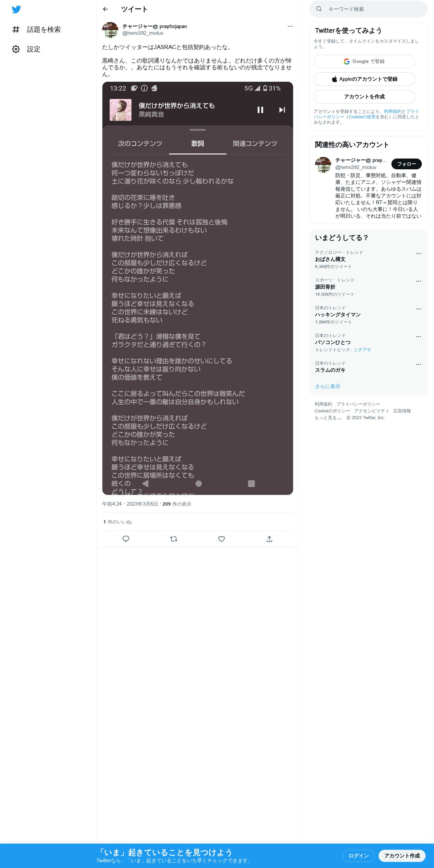Click the retweet icon
Screen dimensions: 434x868
(174, 539)
